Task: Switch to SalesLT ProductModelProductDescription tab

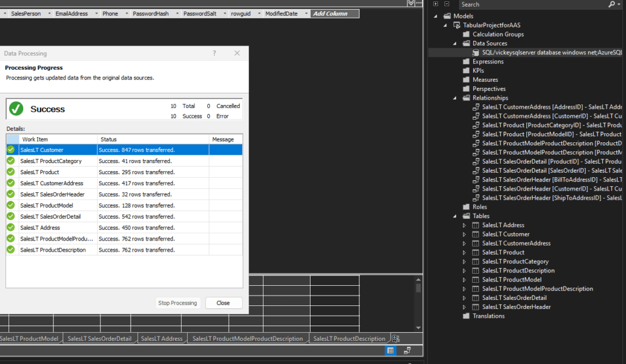Action: pyautogui.click(x=248, y=338)
